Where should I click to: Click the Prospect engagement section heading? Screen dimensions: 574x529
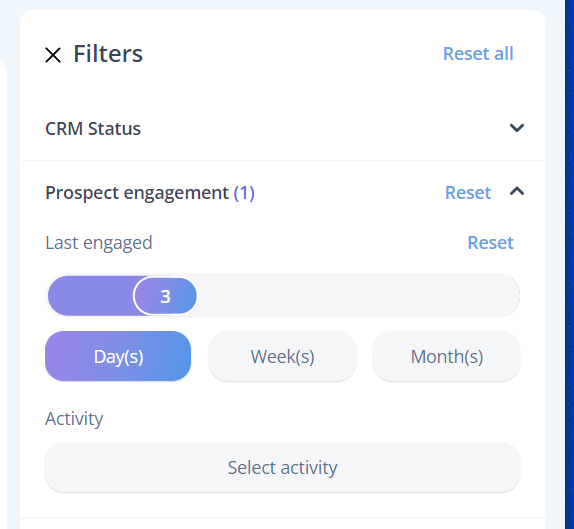137,193
